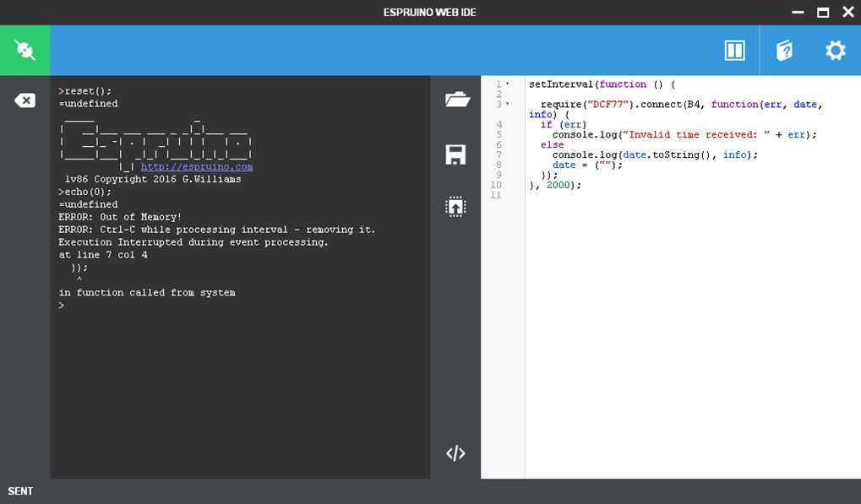This screenshot has height=504, width=861.
Task: Click the '>echo(0);' terminal line
Action: [84, 192]
